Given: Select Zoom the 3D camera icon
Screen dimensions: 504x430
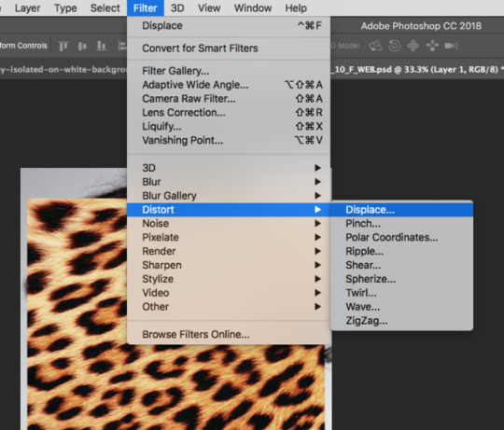Looking at the screenshot, I should click(452, 46).
